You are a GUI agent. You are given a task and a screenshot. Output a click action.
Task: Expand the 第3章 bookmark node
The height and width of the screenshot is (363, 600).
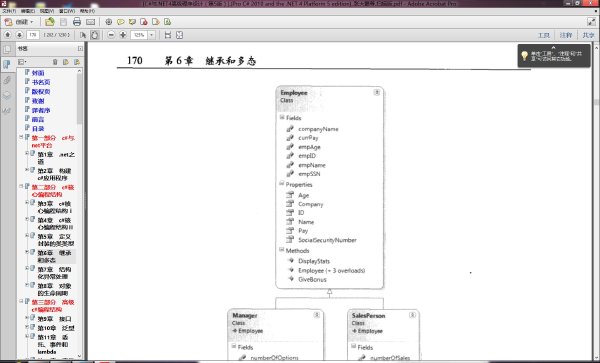point(27,203)
